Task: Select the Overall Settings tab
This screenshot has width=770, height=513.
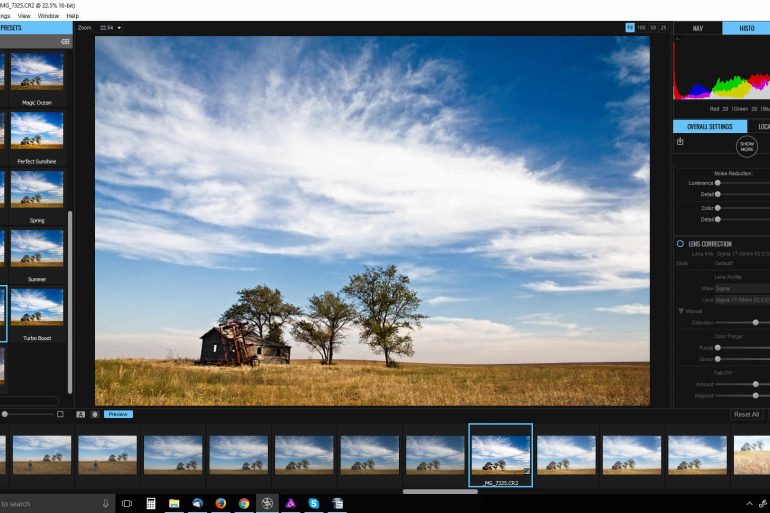Action: [x=710, y=127]
